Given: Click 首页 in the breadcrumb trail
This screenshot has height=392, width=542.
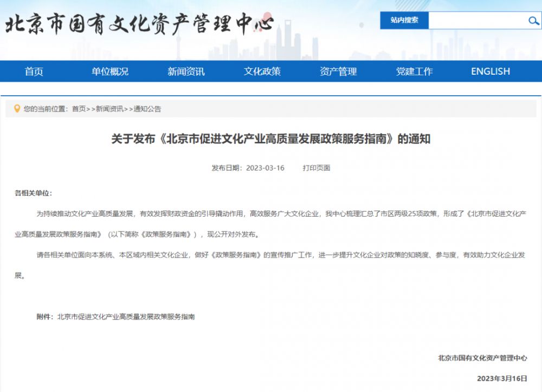Looking at the screenshot, I should pyautogui.click(x=79, y=109).
